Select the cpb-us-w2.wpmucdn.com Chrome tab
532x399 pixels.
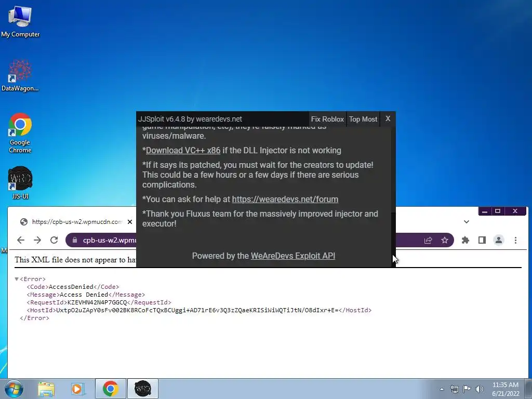[77, 222]
